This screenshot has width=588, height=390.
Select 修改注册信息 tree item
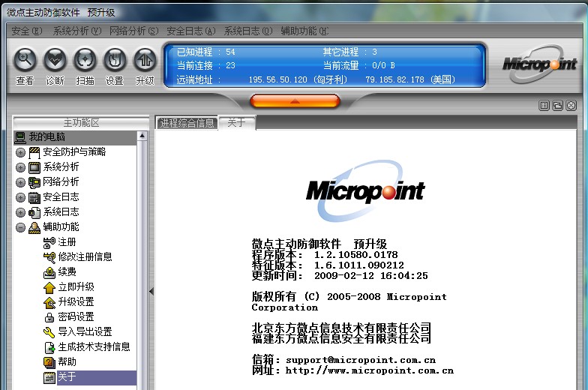pyautogui.click(x=85, y=256)
